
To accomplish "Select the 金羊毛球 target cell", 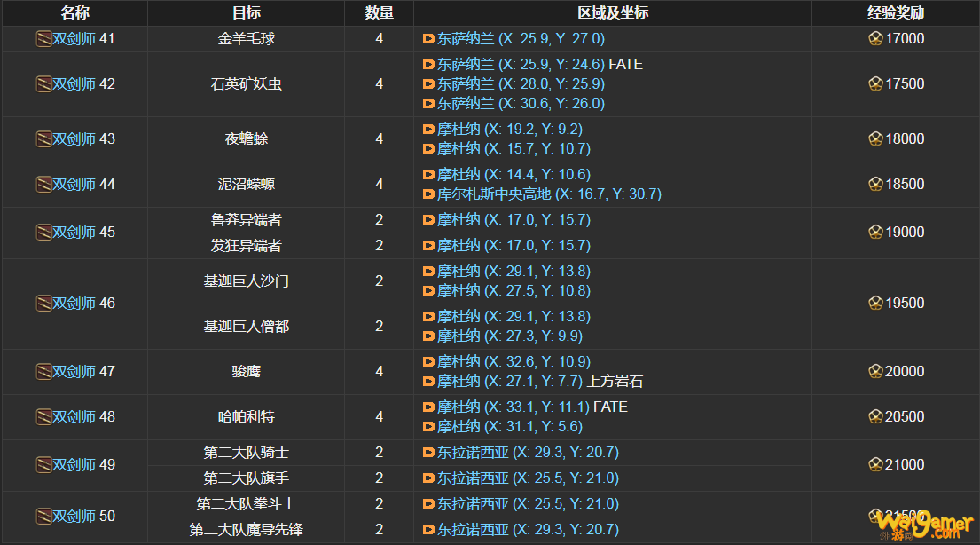I will [x=247, y=39].
